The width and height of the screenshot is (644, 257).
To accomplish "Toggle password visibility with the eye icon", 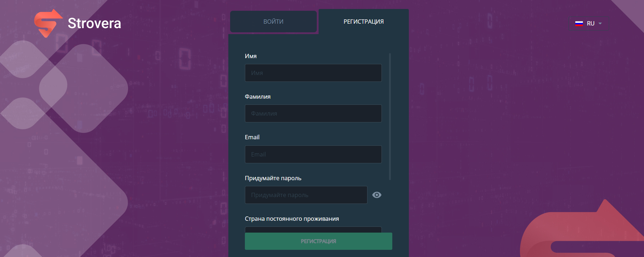I will (377, 195).
